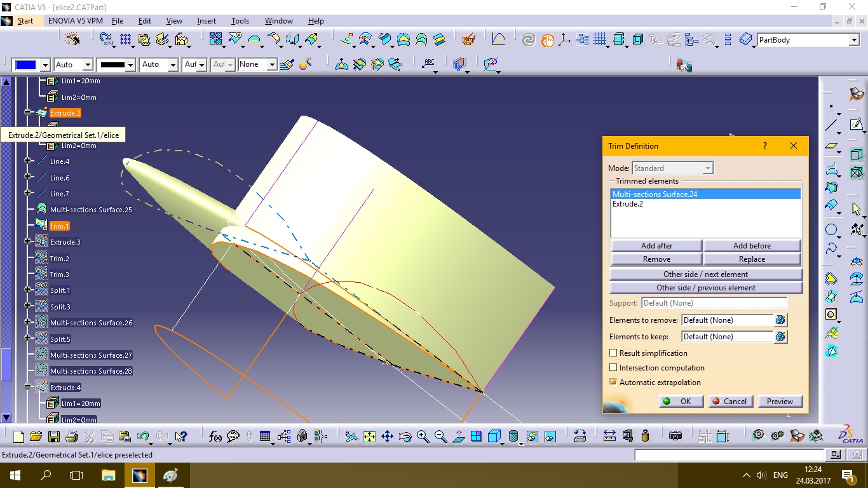Click the Capture camera icon

[675, 437]
